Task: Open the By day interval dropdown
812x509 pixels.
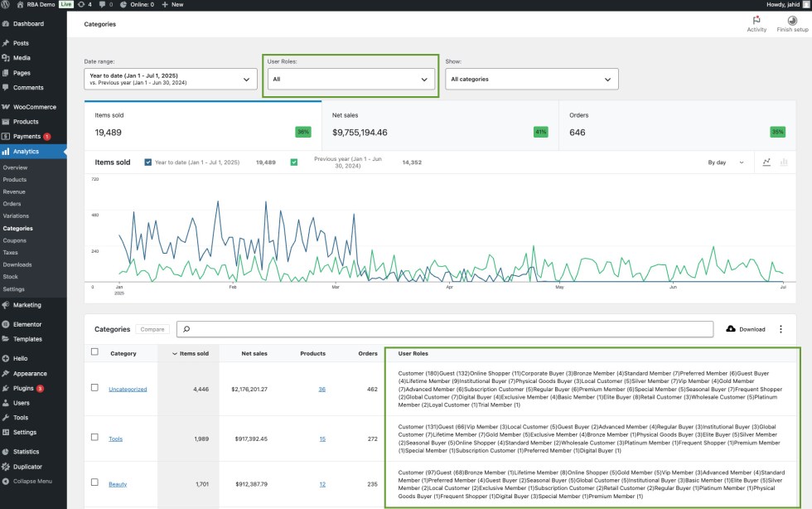Action: click(x=726, y=162)
